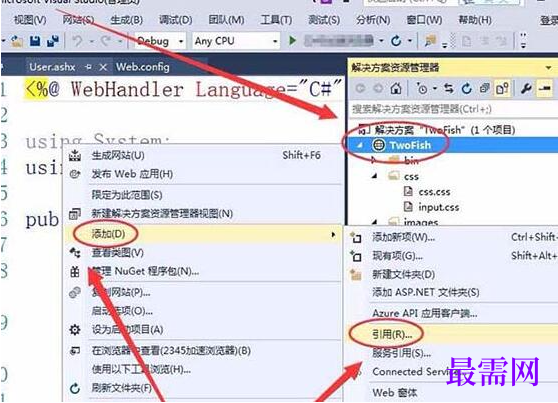Click the Save All toolbar icon
558x403 pixels.
[x=53, y=41]
